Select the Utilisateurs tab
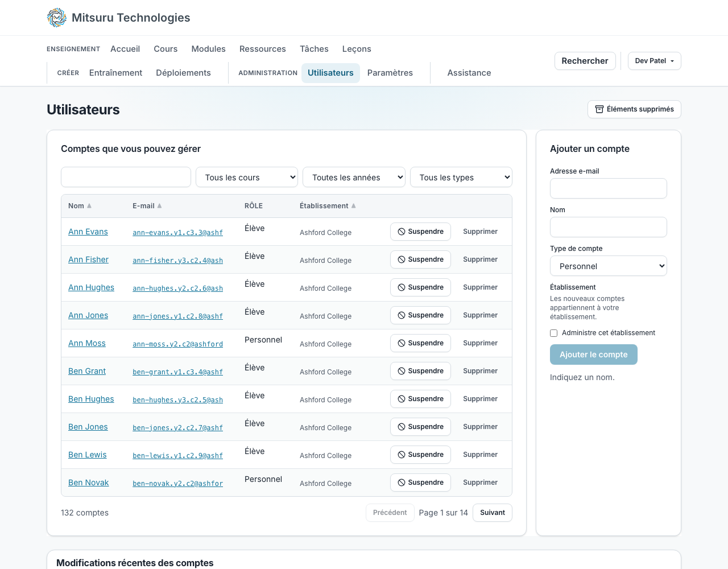 tap(330, 73)
